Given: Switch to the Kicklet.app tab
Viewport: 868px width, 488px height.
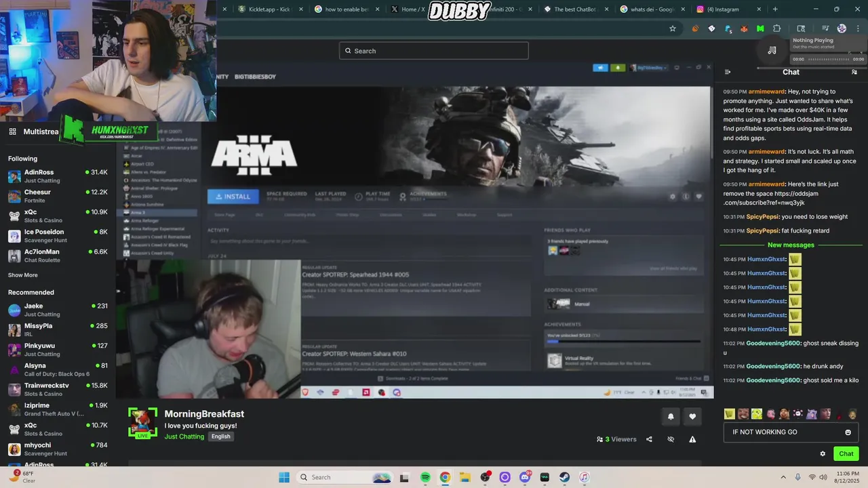Looking at the screenshot, I should point(268,9).
